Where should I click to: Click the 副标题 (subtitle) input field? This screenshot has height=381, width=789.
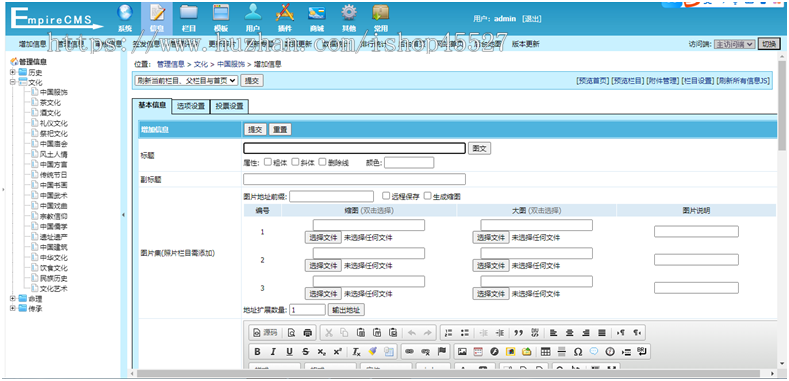pos(355,179)
